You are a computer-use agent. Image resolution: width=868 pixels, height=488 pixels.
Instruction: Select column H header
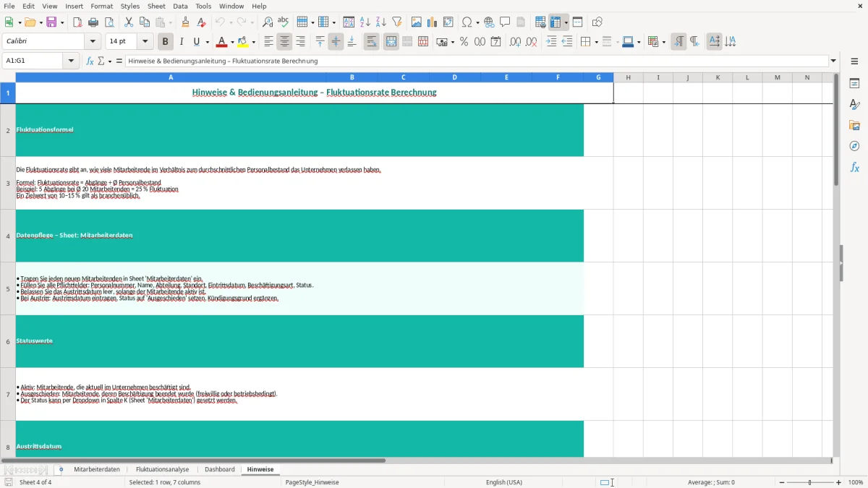pyautogui.click(x=628, y=77)
